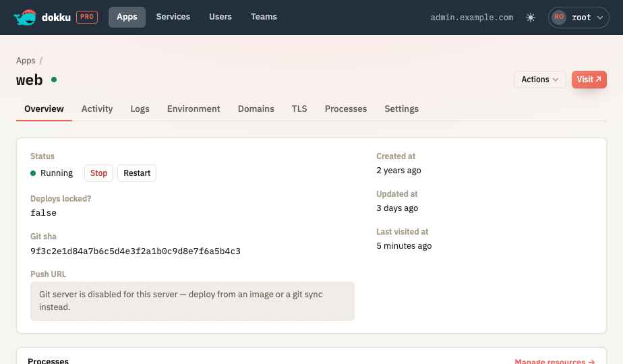Click the '3 days ago' updated time

click(397, 208)
